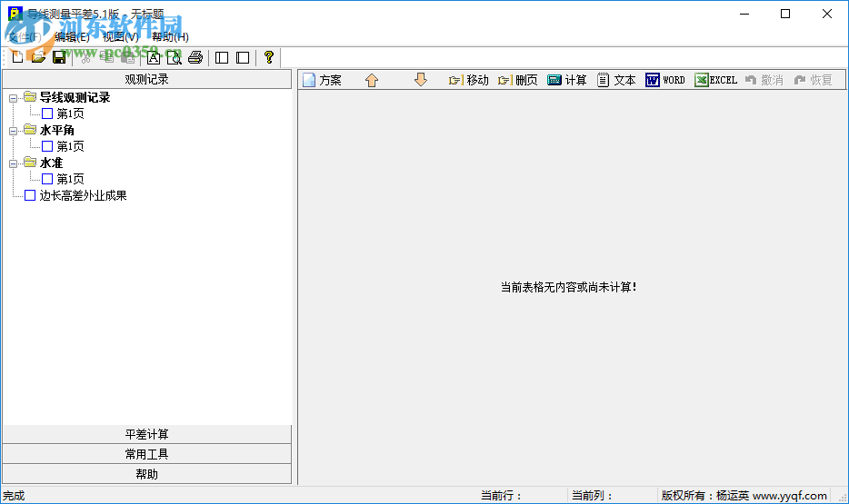The height and width of the screenshot is (504, 849).
Task: Check 第1页 under 水准
Action: [47, 179]
